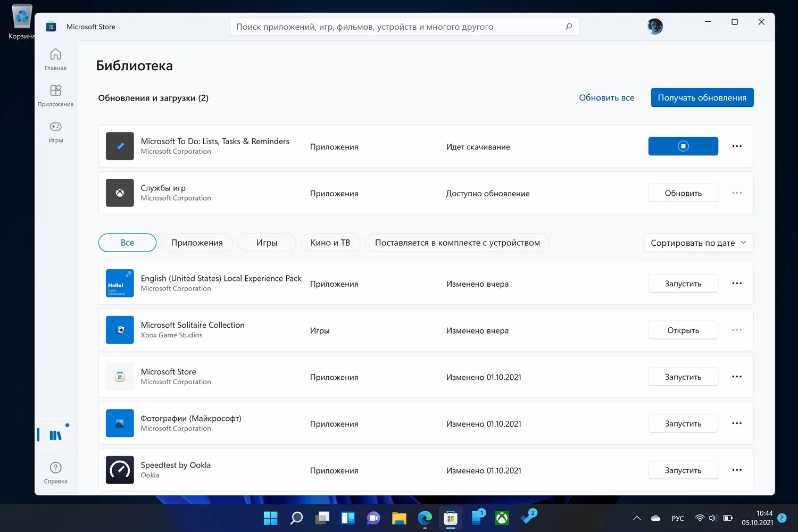The height and width of the screenshot is (532, 798).
Task: Click the English Local Experience Pack icon
Action: point(120,283)
